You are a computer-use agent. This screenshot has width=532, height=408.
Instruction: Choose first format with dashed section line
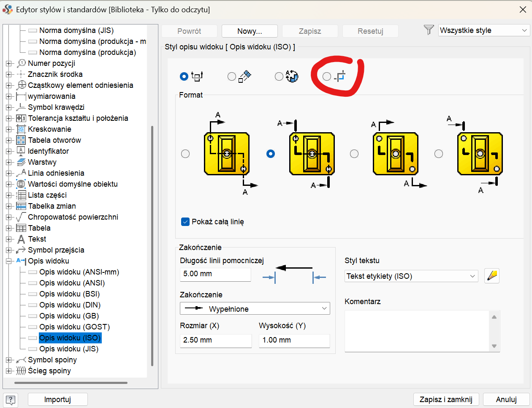(185, 154)
